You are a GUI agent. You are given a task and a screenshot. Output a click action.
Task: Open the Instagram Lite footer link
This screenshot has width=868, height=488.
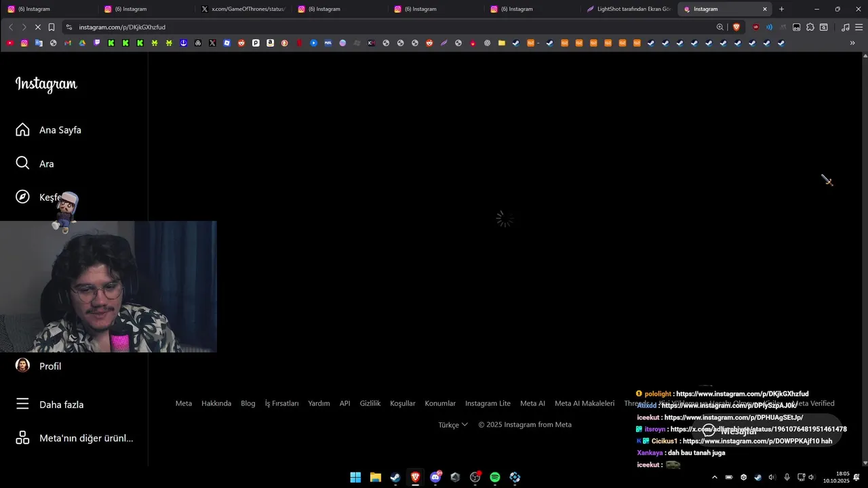tap(488, 403)
